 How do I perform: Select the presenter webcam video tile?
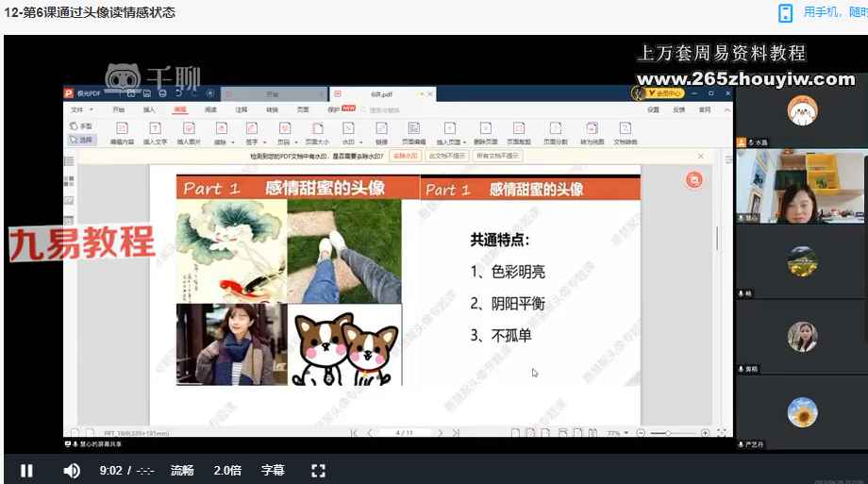(x=800, y=186)
